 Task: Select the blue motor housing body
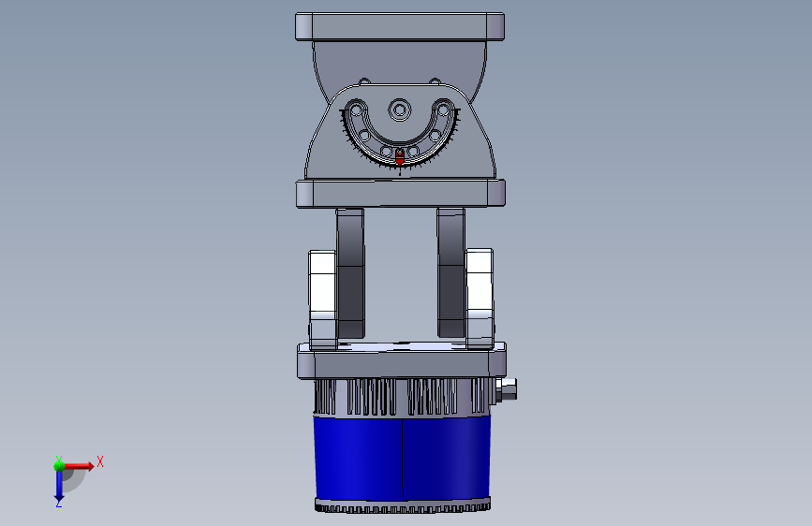[x=403, y=457]
